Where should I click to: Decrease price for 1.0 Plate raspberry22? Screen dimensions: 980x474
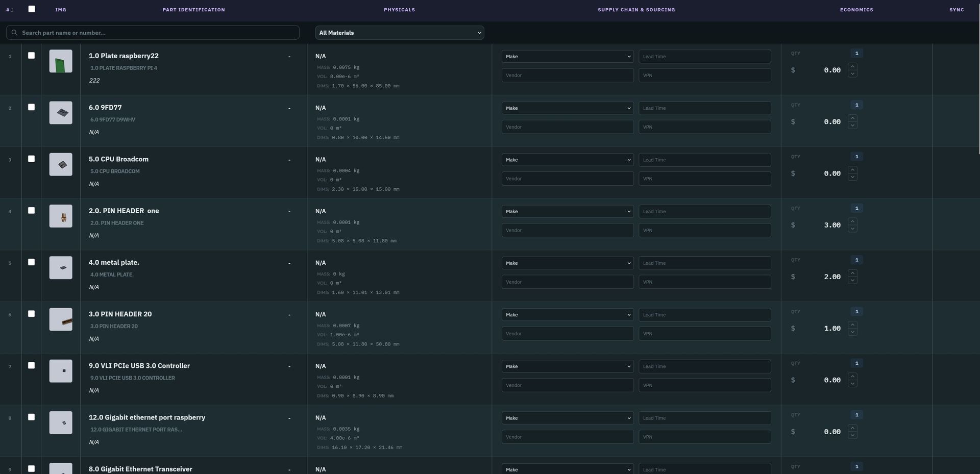[x=852, y=74]
